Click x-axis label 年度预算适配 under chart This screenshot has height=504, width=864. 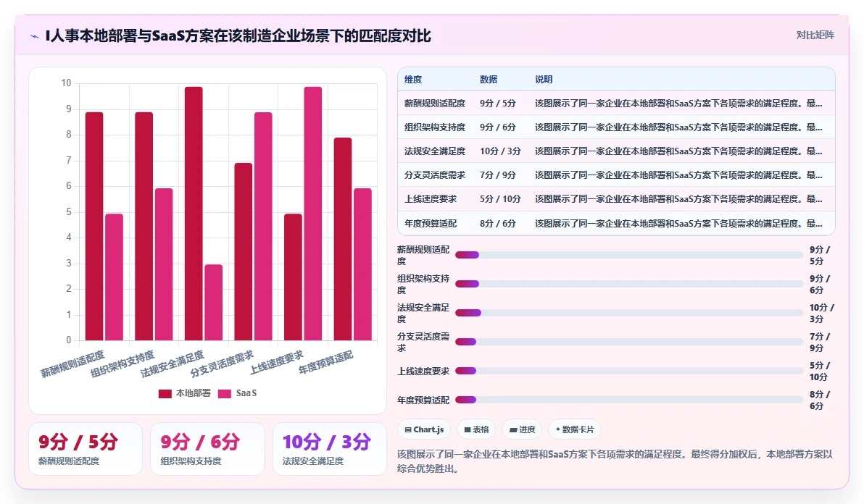325,362
